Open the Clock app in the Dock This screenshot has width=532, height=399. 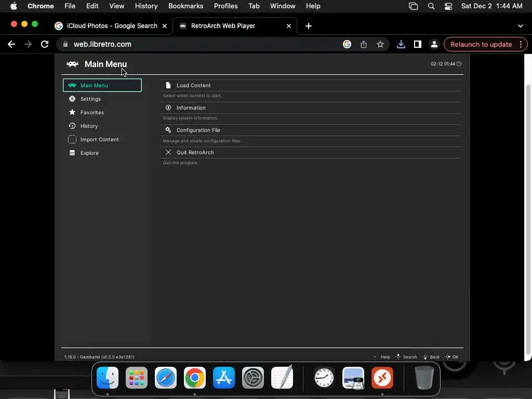[x=324, y=377]
